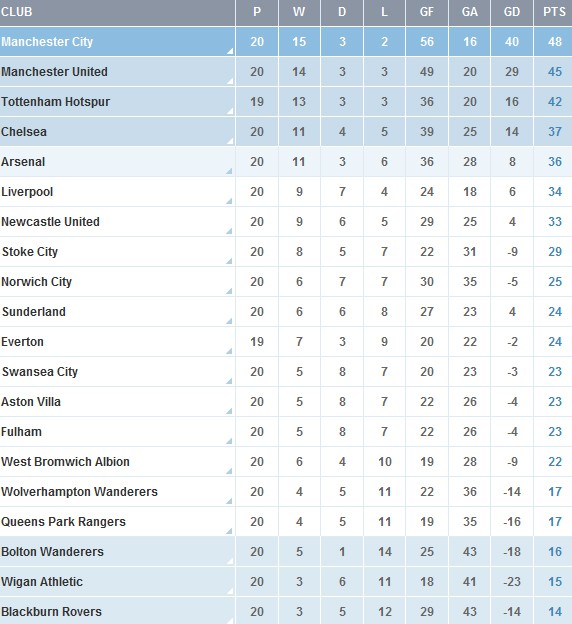Expand the Arsenal row corner arrow
Viewport: 572px width, 624px height.
(229, 171)
